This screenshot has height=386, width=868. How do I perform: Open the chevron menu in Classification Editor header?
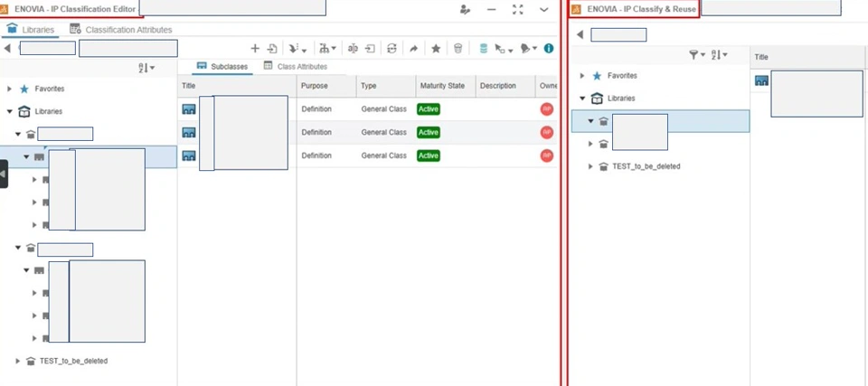[544, 9]
